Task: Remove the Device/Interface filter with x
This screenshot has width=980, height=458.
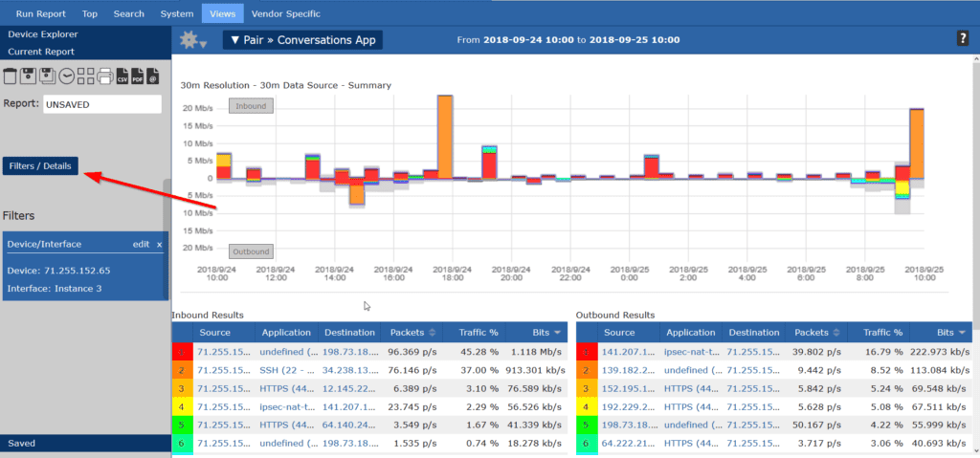Action: (x=160, y=245)
